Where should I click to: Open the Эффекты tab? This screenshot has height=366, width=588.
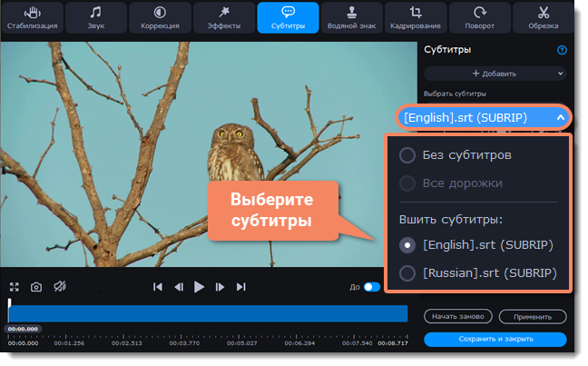coord(223,17)
